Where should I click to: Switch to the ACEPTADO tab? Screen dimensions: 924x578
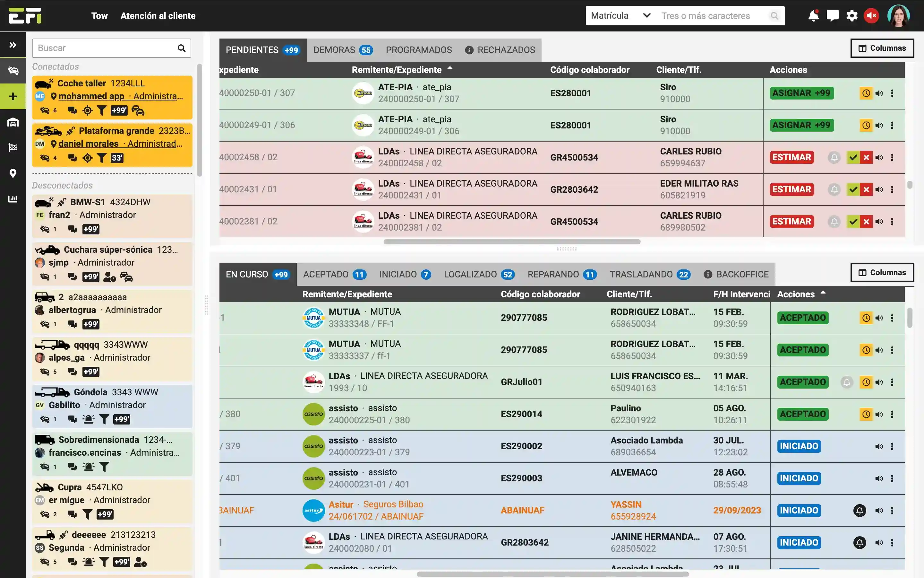(x=335, y=275)
